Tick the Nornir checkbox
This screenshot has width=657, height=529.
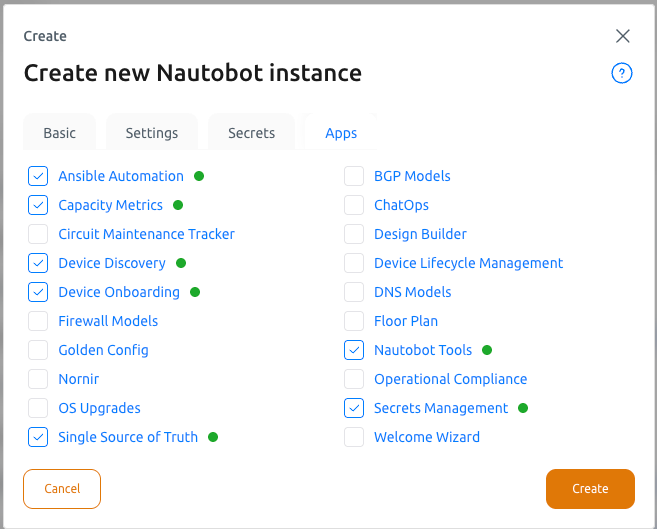38,379
